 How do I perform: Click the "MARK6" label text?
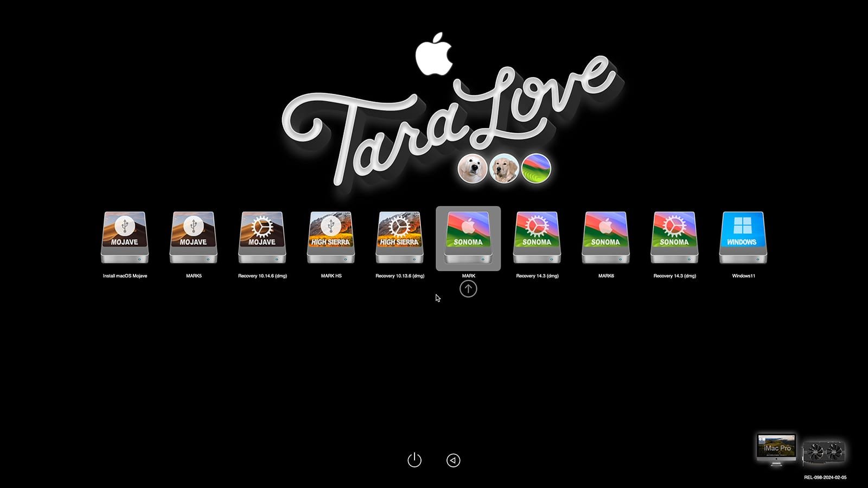[606, 276]
